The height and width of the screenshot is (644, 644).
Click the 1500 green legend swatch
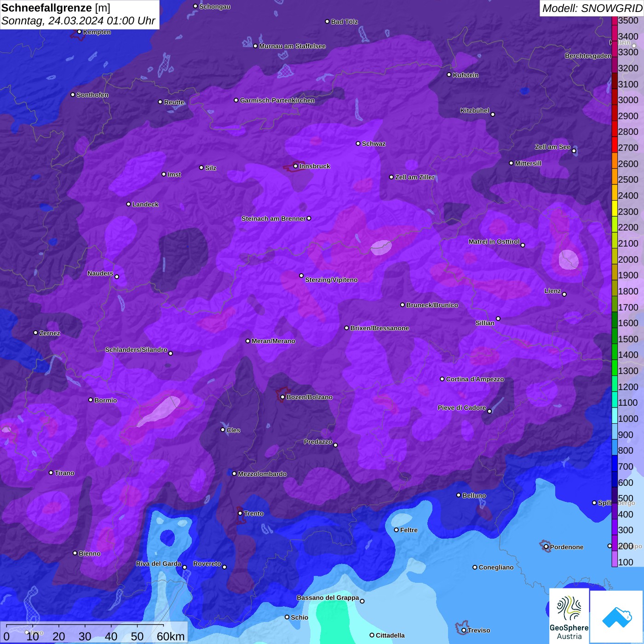click(x=614, y=336)
